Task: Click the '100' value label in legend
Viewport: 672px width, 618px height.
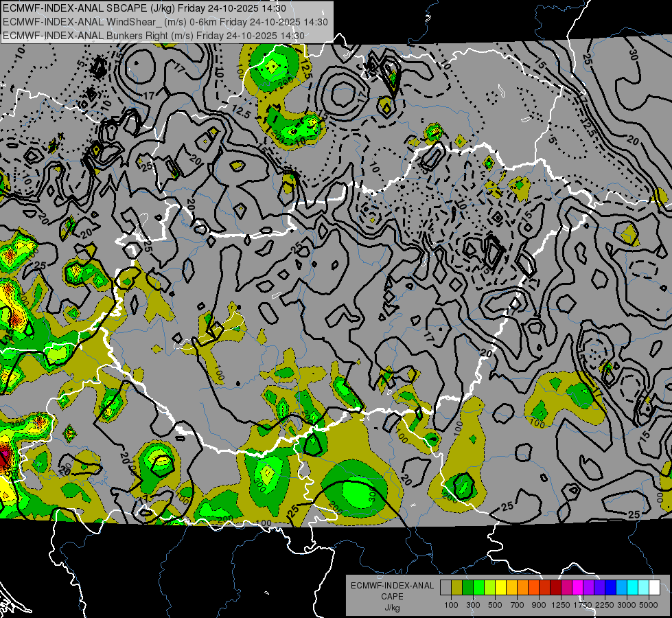Action: point(451,605)
